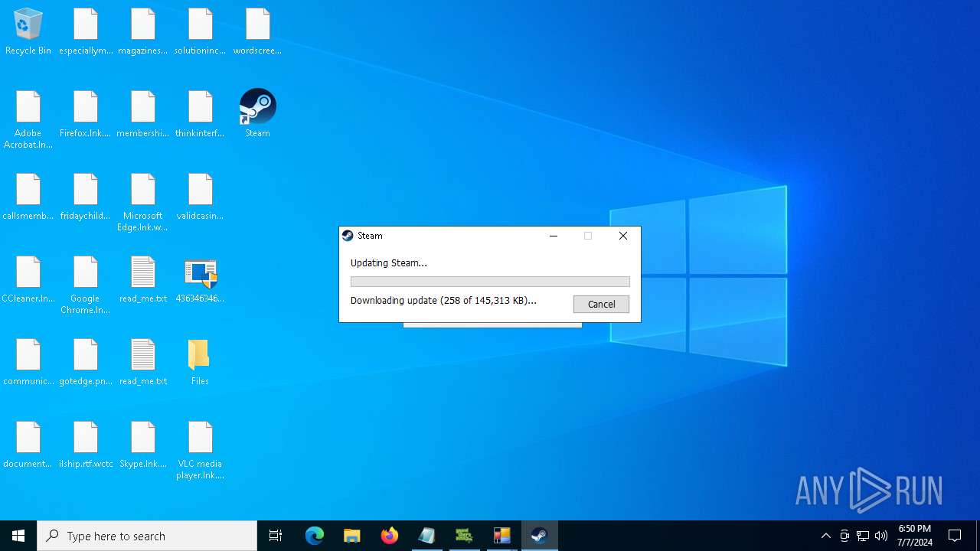
Task: Select the fridaychild... desktop file
Action: 86,197
